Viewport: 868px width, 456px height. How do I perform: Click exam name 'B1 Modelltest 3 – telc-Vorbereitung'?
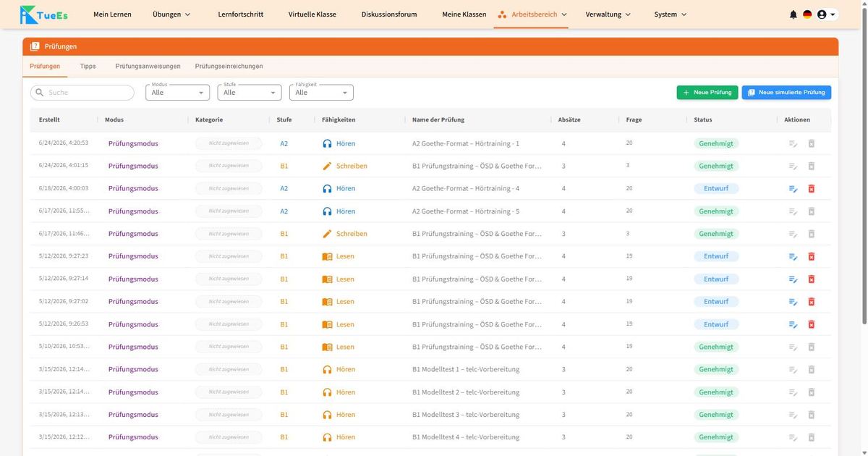[466, 415]
